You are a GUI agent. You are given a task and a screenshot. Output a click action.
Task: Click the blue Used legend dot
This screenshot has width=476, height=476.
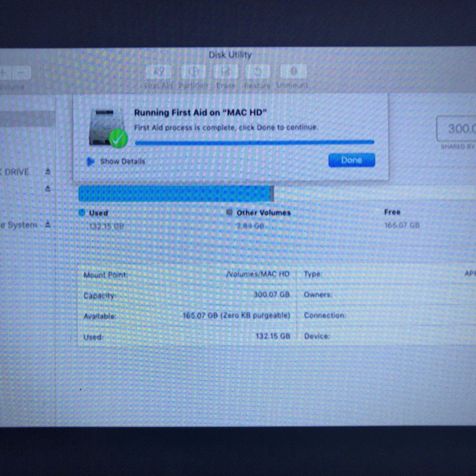(82, 213)
